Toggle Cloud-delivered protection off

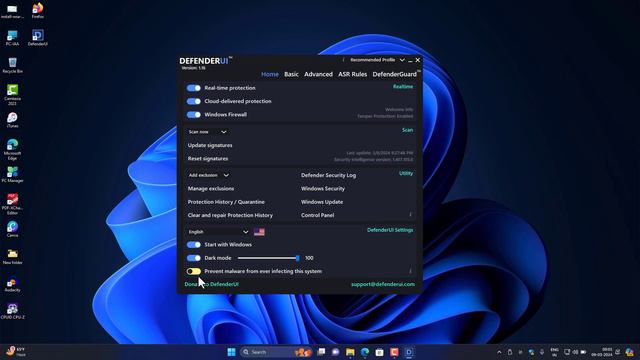194,101
